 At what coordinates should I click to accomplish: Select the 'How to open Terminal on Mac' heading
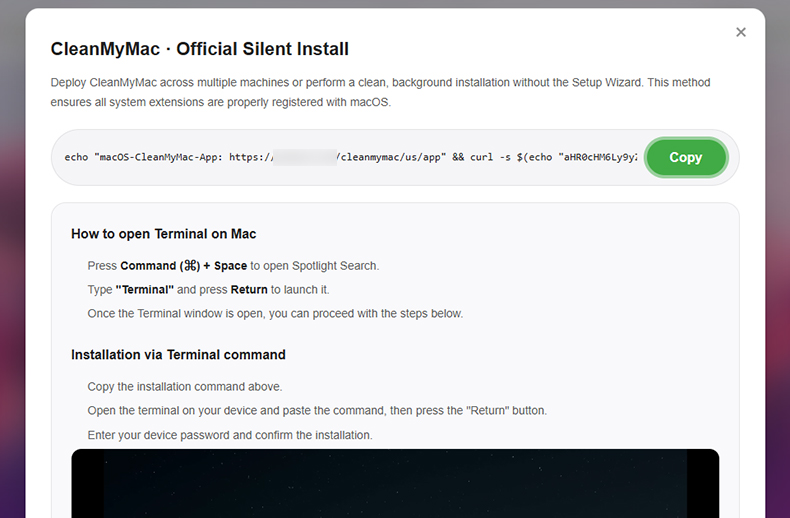click(163, 234)
